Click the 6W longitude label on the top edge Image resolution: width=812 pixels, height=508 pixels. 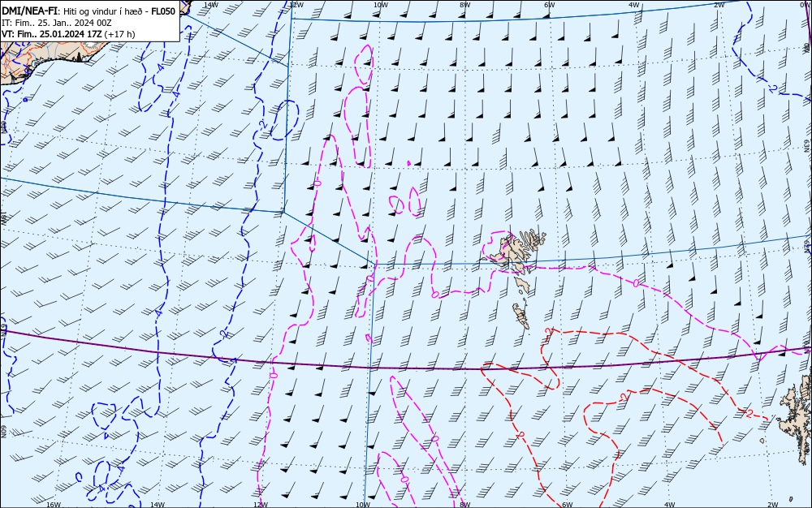550,5
